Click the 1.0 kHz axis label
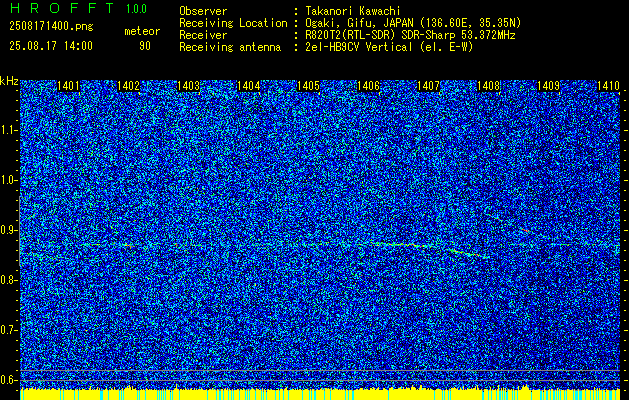This screenshot has height=400, width=629. pos(8,180)
